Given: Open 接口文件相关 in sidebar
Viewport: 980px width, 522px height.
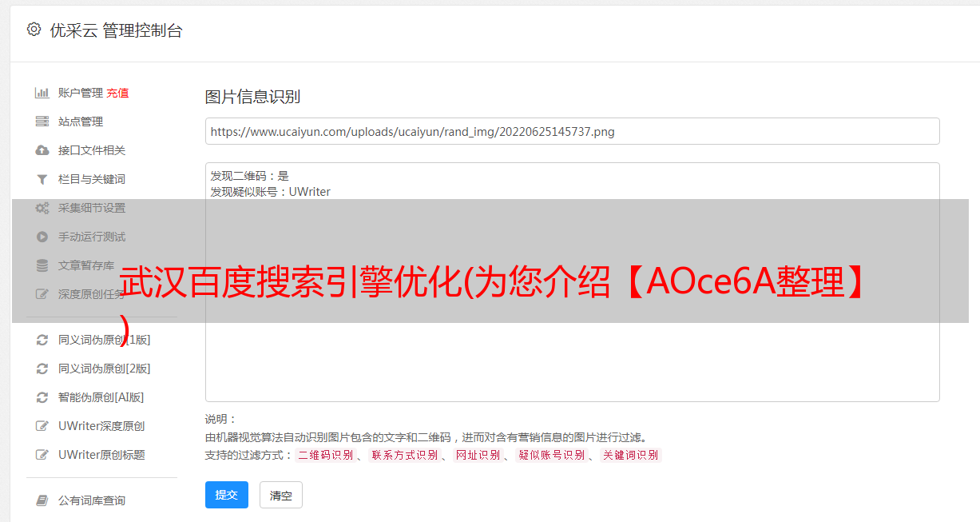Looking at the screenshot, I should click(x=92, y=150).
